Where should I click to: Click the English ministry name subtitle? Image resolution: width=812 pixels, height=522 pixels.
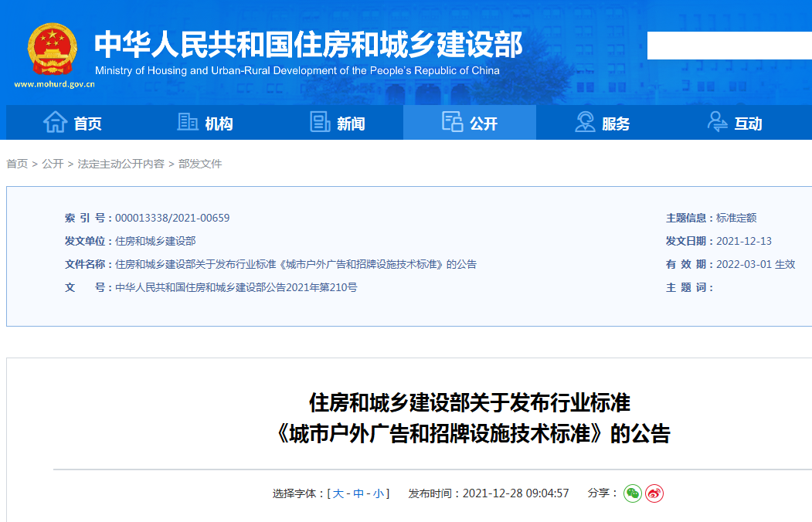[x=297, y=71]
